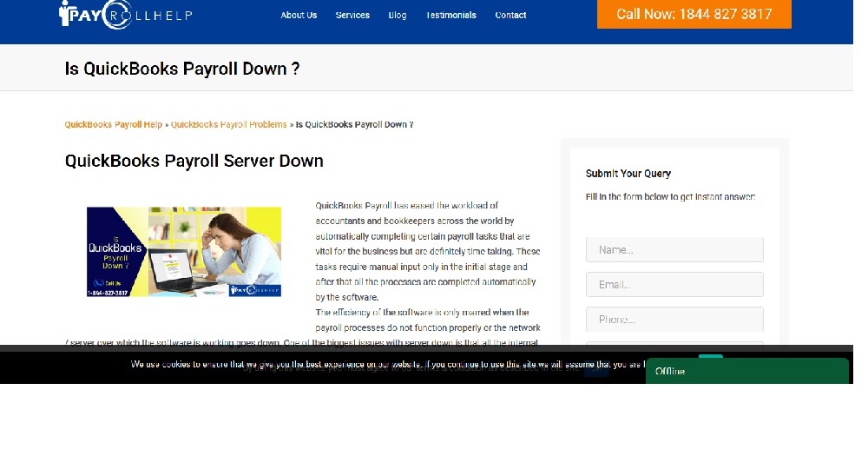Follow the QuickBooks Payroll Problems breadcrumb link

click(228, 125)
